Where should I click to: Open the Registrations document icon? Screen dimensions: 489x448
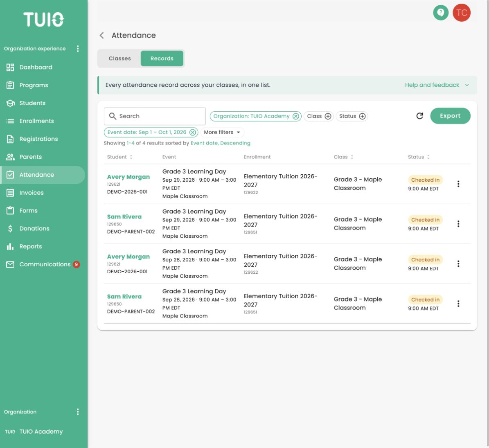[10, 139]
